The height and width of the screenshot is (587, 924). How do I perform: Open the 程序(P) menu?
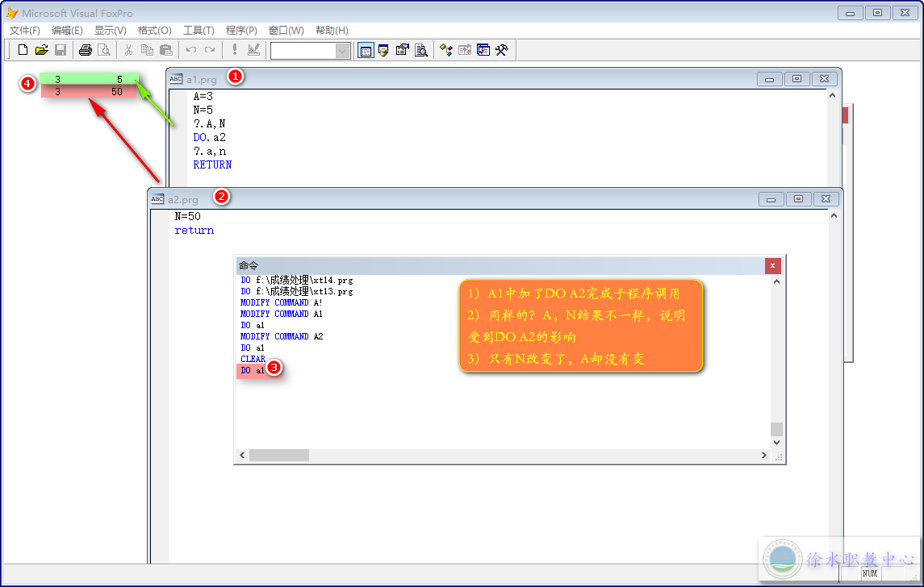point(241,30)
